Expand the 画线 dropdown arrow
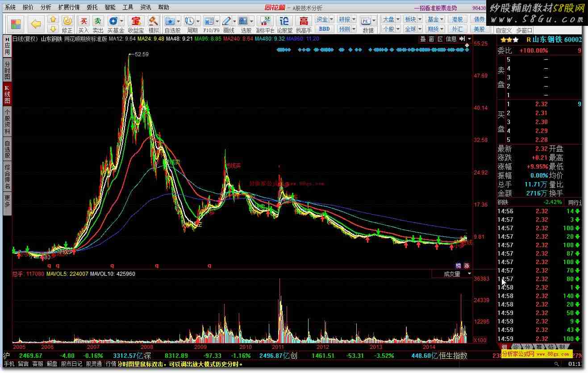Image resolution: width=588 pixels, height=373 pixels. click(x=235, y=21)
